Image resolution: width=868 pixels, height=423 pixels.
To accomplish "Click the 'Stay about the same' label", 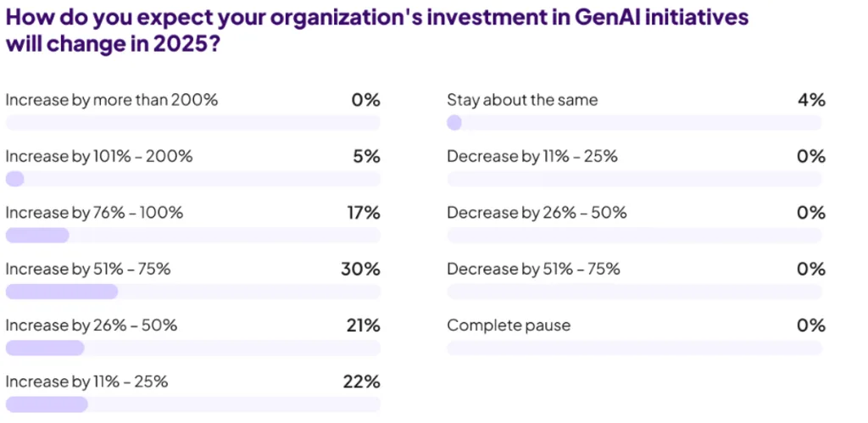I will point(522,100).
